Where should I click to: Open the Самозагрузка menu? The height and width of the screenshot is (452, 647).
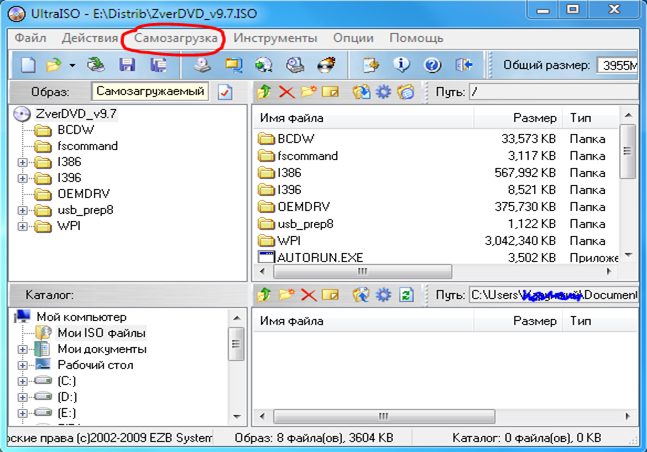pyautogui.click(x=176, y=38)
